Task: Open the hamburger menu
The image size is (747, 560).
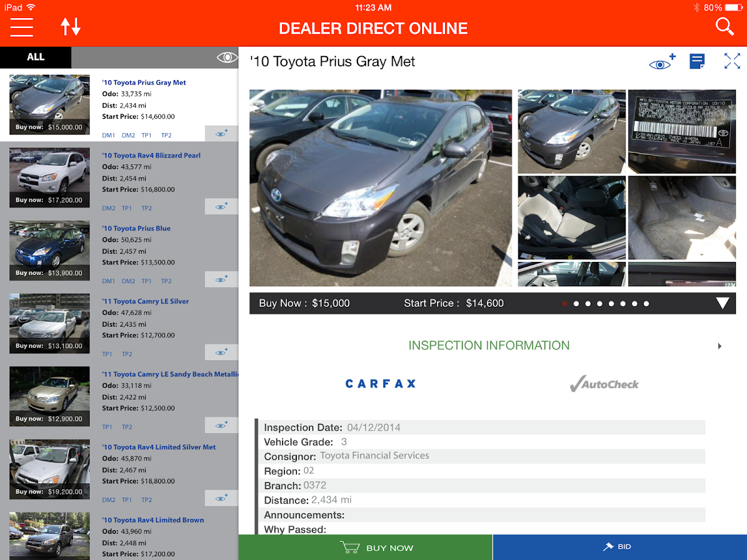Action: click(22, 27)
